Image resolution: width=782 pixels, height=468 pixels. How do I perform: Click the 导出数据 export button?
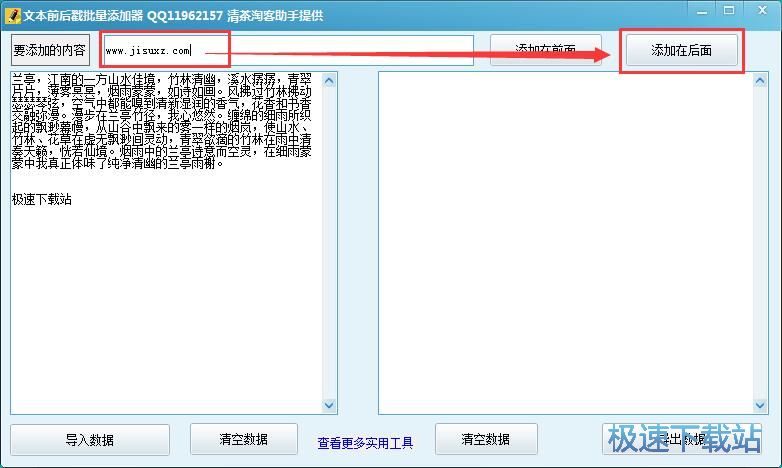pyautogui.click(x=681, y=439)
